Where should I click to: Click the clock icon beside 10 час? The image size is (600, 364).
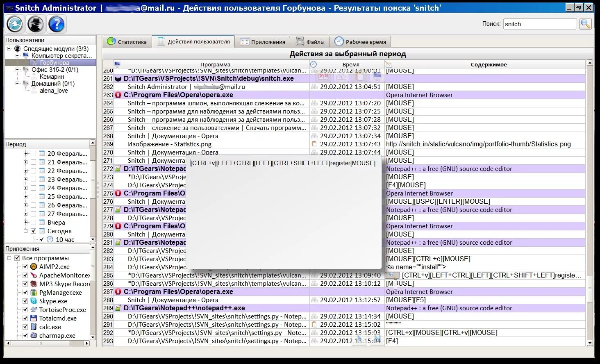pos(50,239)
